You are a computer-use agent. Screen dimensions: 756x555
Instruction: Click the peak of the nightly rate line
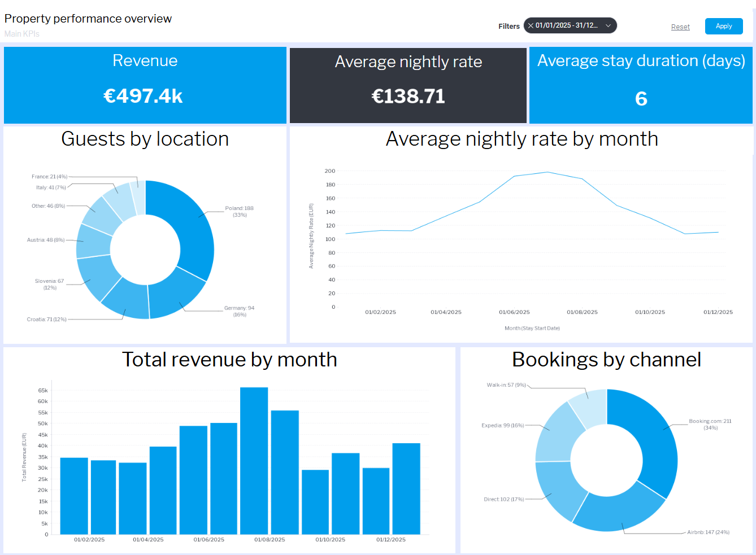[547, 172]
